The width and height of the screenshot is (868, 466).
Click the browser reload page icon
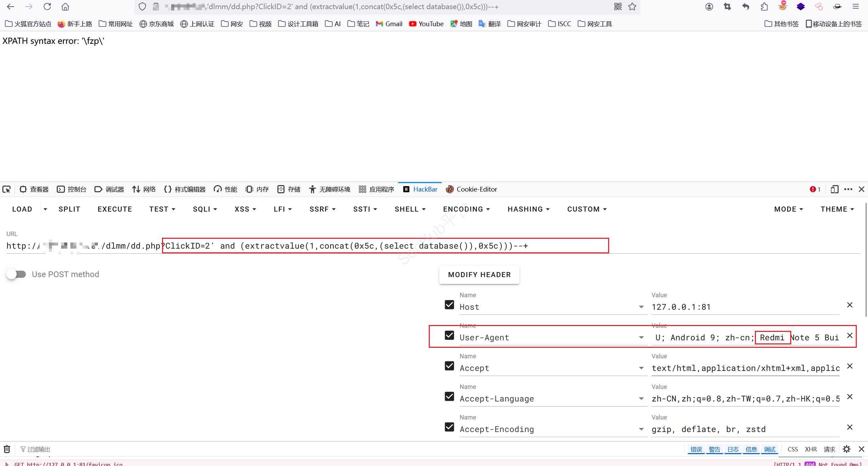pos(47,6)
